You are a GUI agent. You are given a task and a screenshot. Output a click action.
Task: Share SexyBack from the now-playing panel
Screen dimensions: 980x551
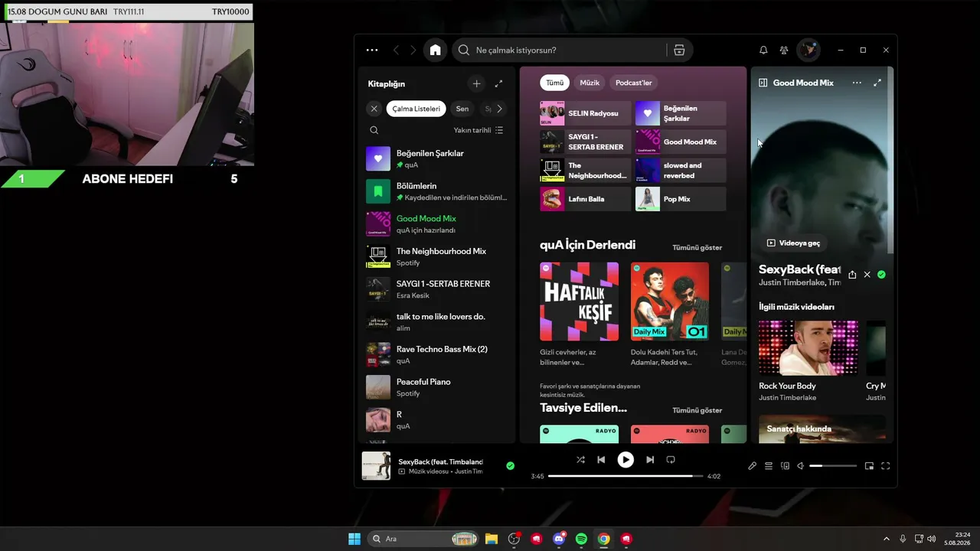[x=852, y=274]
